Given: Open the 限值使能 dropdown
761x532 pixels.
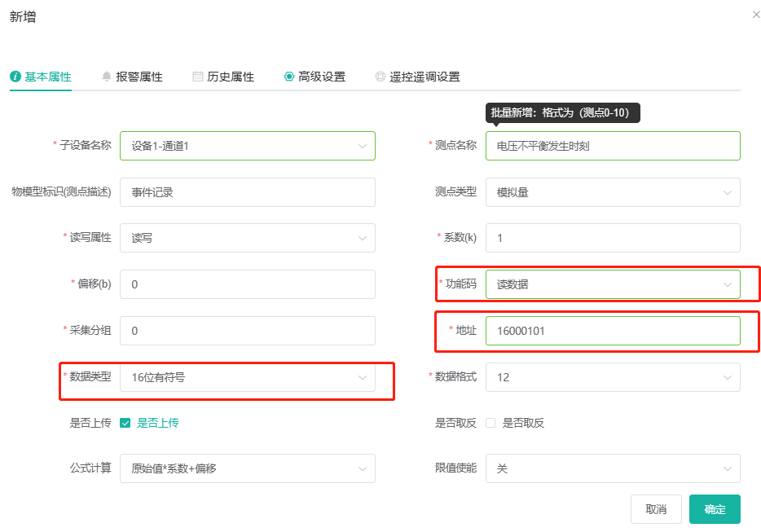Looking at the screenshot, I should (x=612, y=468).
